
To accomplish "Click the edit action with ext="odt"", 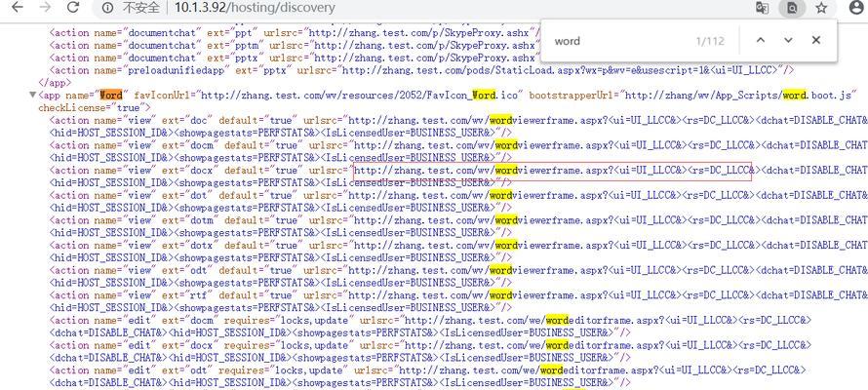I will (428, 376).
